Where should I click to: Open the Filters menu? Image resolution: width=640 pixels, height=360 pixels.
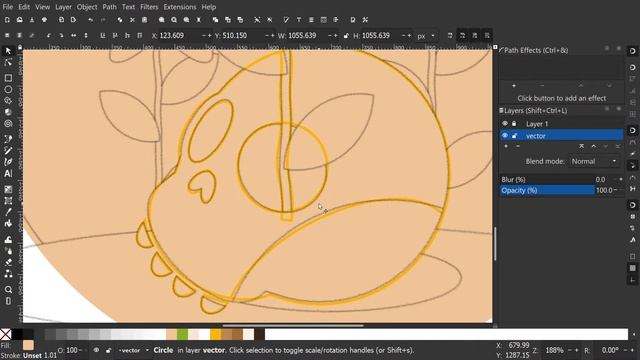pos(149,7)
